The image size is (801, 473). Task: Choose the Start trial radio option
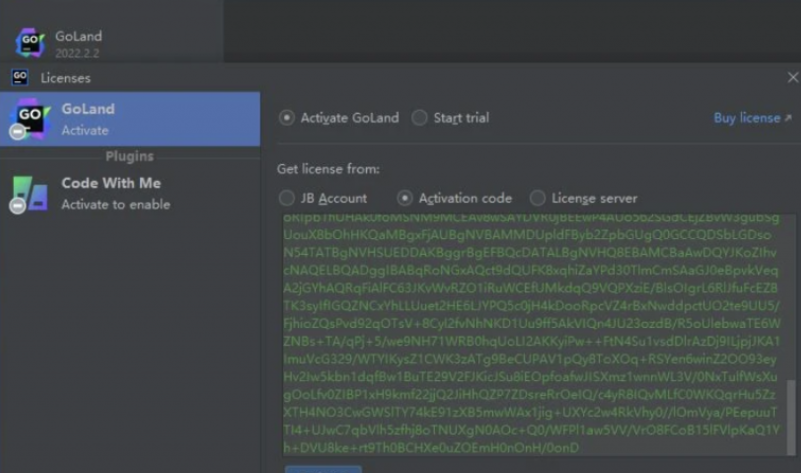(419, 118)
